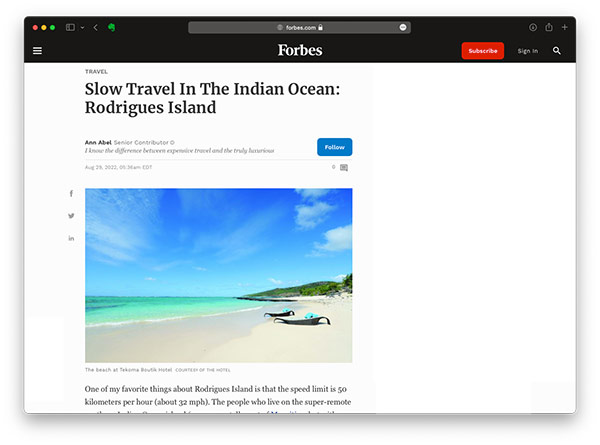
Task: Toggle the Safari sidebar button
Action: pyautogui.click(x=70, y=27)
